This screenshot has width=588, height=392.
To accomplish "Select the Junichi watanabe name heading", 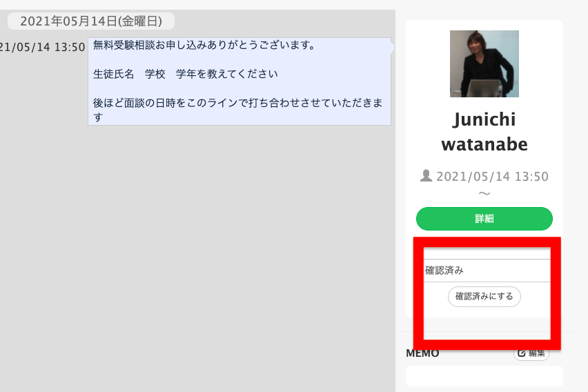I will click(x=484, y=132).
